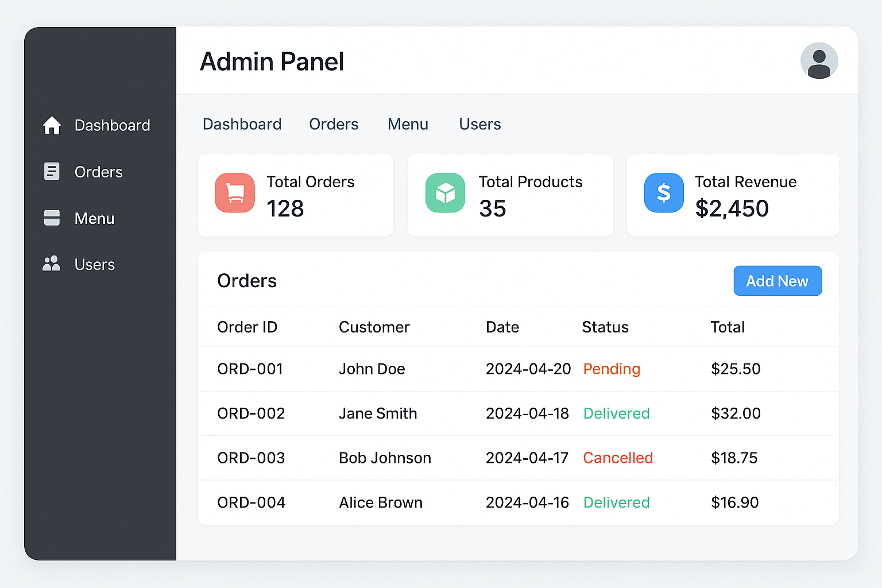Click the red shopping cart icon
Screen dimensions: 882x588
[235, 193]
